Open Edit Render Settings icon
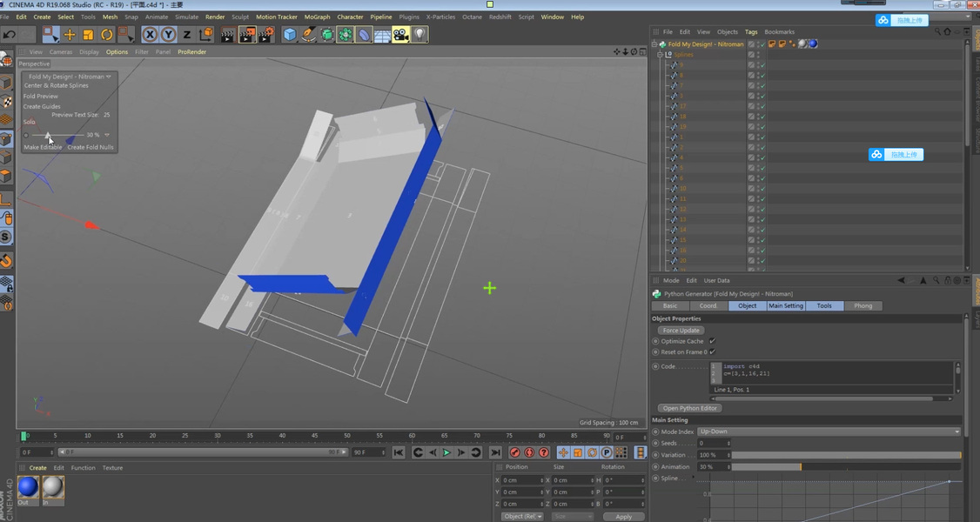Screen dimensions: 980x522 266,35
